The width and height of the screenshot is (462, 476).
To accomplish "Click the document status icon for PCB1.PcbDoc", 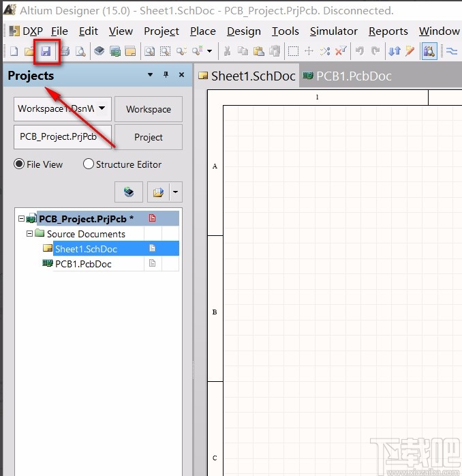I will (x=152, y=263).
